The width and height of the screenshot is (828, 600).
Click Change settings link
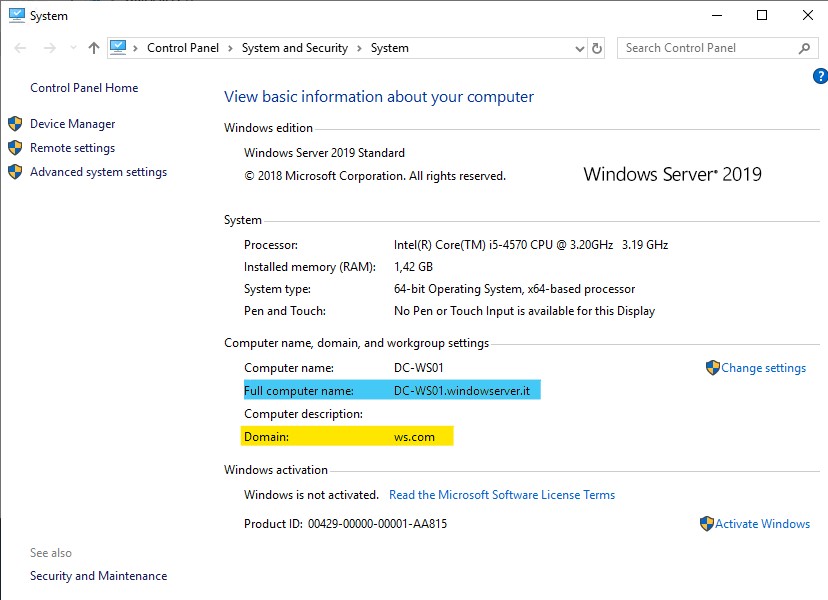(x=764, y=368)
